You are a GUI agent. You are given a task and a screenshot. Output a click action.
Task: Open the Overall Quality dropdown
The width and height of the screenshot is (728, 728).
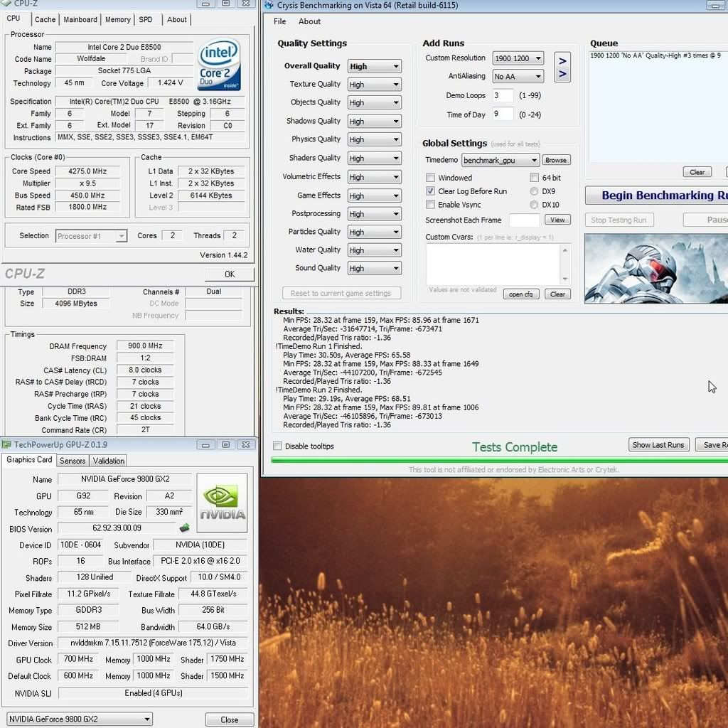[374, 65]
